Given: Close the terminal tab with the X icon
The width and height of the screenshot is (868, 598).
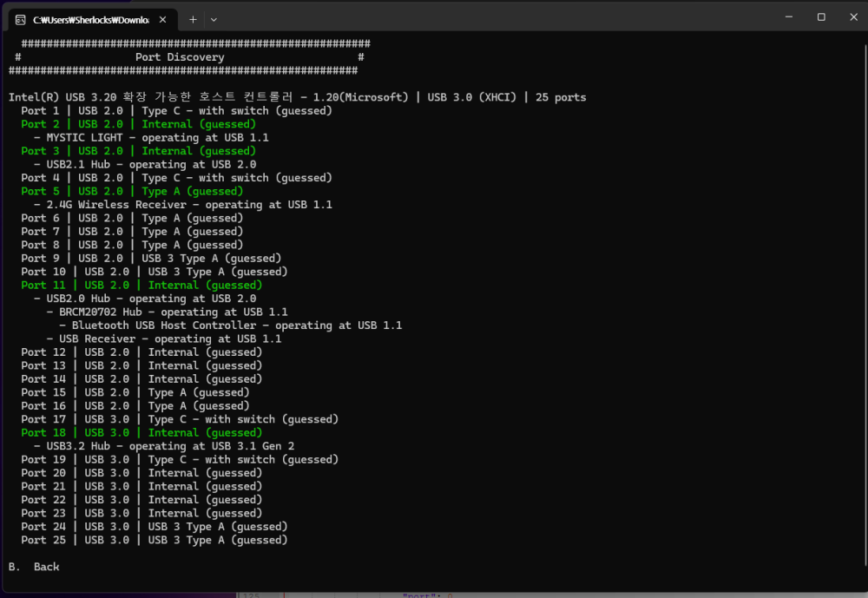Looking at the screenshot, I should [x=163, y=19].
